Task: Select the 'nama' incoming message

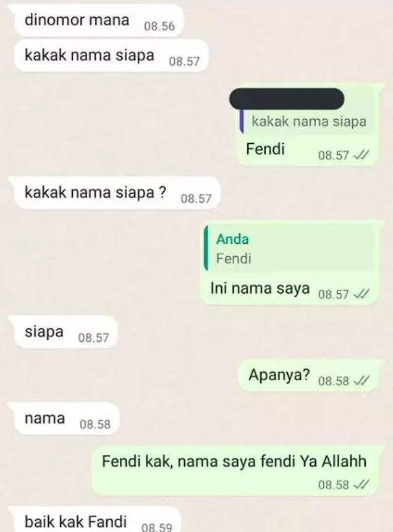Action: tap(67, 418)
